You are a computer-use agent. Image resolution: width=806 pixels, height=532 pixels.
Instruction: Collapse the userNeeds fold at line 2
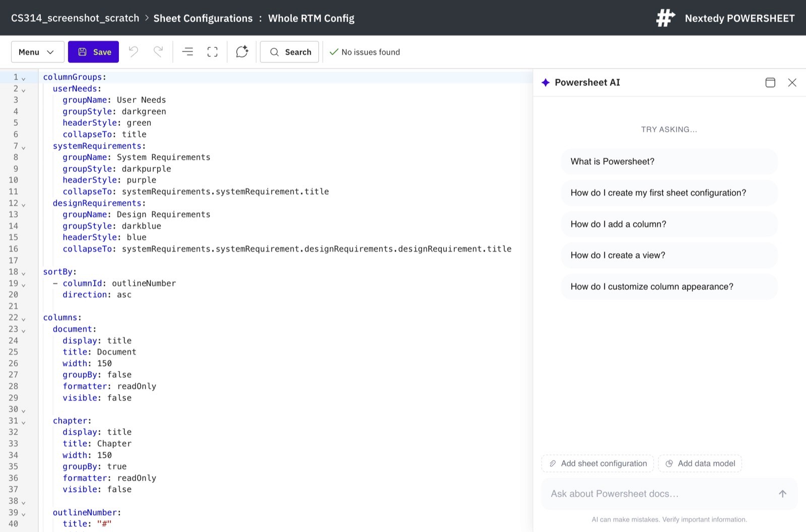click(x=24, y=90)
